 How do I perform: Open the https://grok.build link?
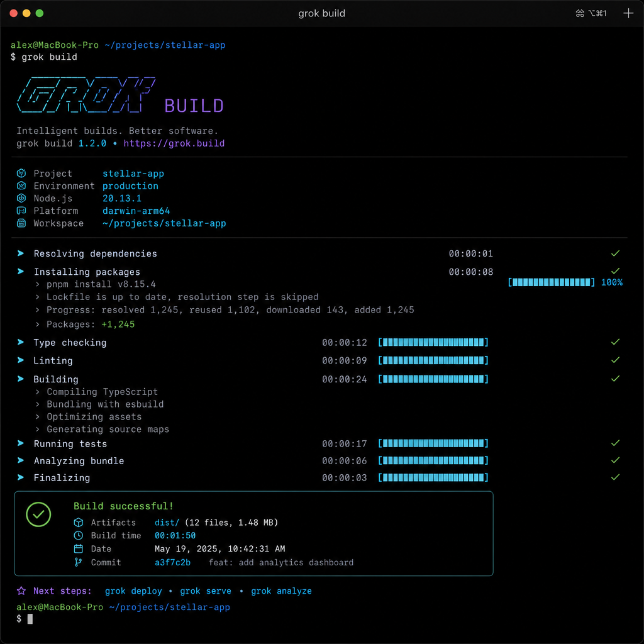174,143
